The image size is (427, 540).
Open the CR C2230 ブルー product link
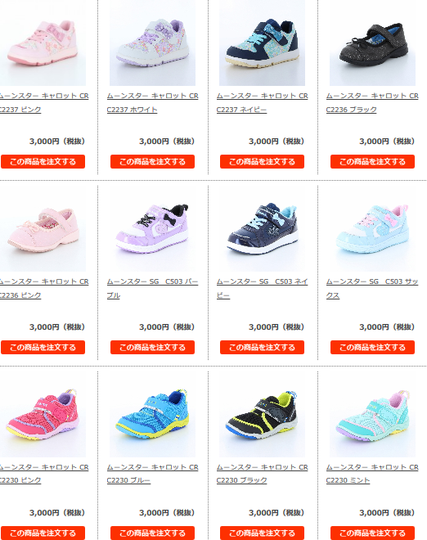click(x=153, y=474)
